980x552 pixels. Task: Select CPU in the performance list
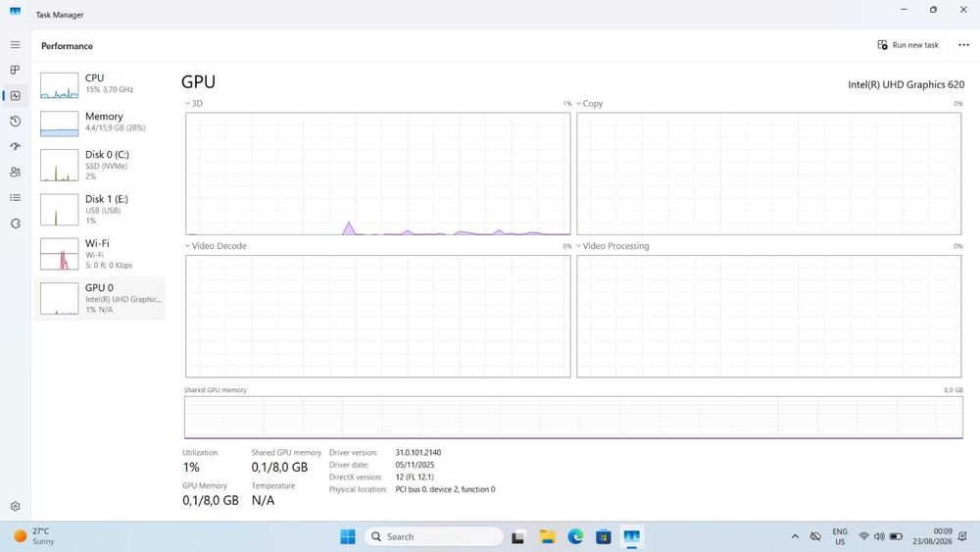(100, 85)
